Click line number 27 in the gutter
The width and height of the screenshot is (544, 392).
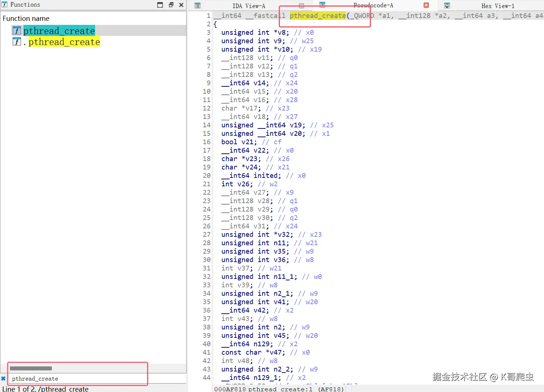[x=207, y=235]
